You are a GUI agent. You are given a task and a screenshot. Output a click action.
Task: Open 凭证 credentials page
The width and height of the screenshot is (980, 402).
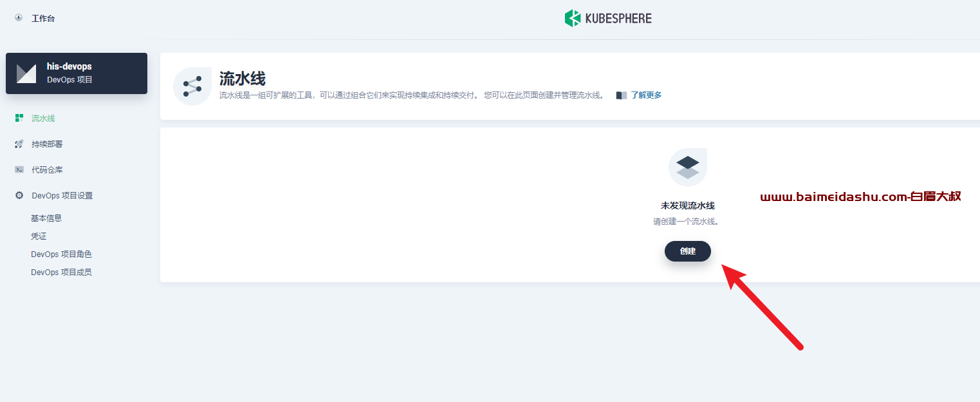tap(39, 236)
